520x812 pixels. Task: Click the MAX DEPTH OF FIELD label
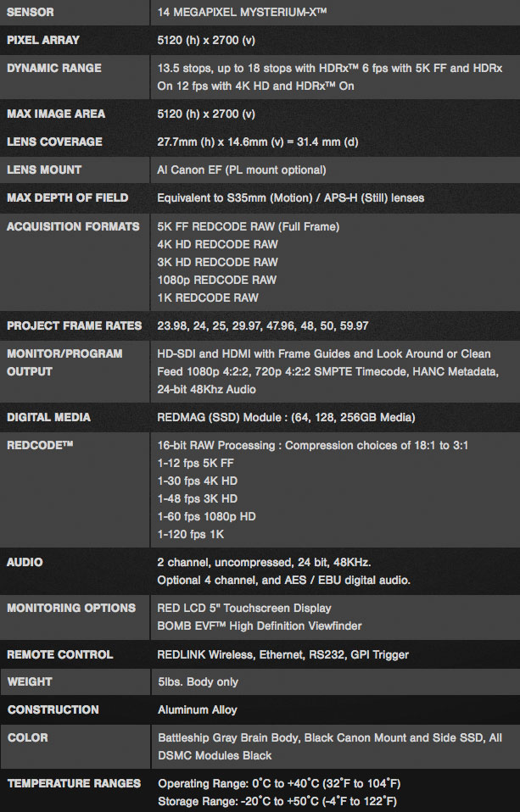pyautogui.click(x=67, y=197)
